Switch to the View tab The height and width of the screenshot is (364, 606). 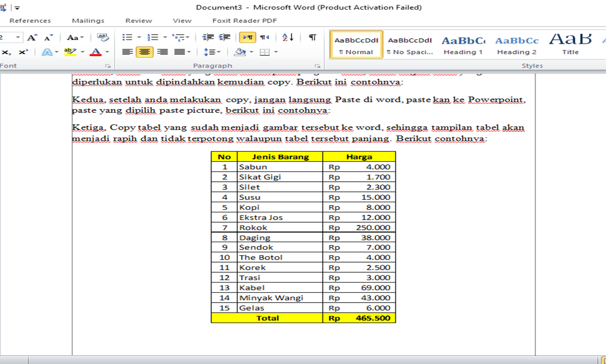coord(182,20)
